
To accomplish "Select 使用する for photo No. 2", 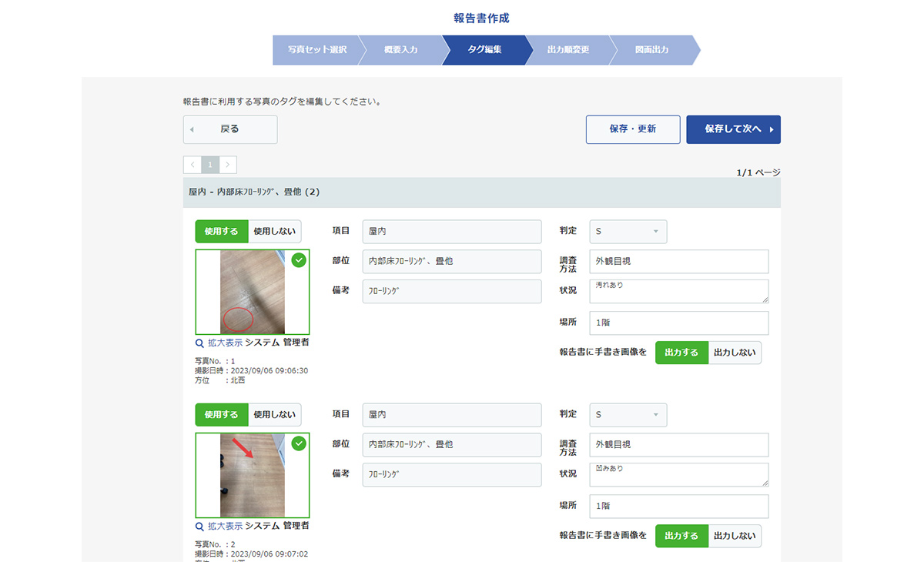I will (221, 414).
